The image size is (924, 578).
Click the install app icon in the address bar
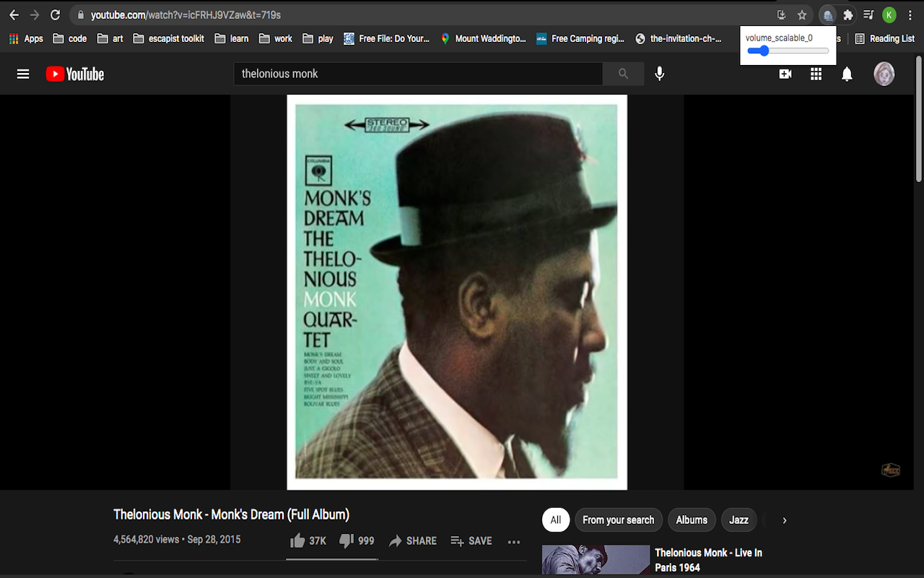tap(781, 14)
